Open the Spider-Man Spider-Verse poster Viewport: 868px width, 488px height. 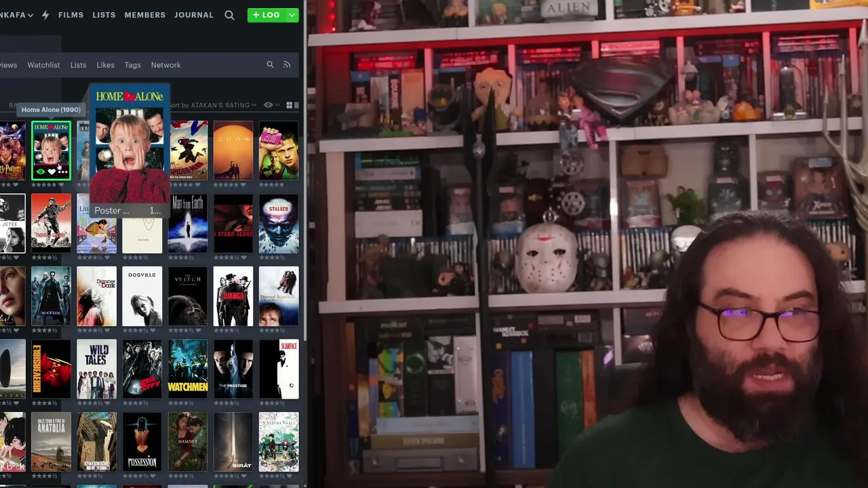pos(188,150)
